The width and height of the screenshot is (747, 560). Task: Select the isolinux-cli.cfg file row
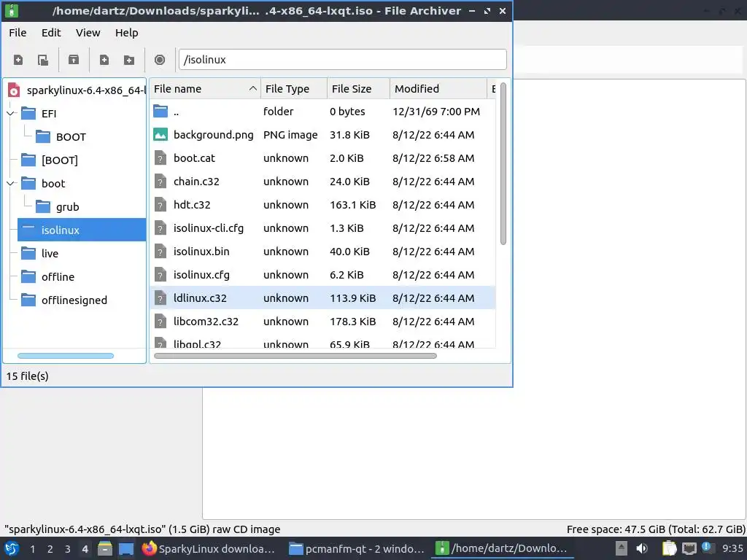click(x=322, y=228)
